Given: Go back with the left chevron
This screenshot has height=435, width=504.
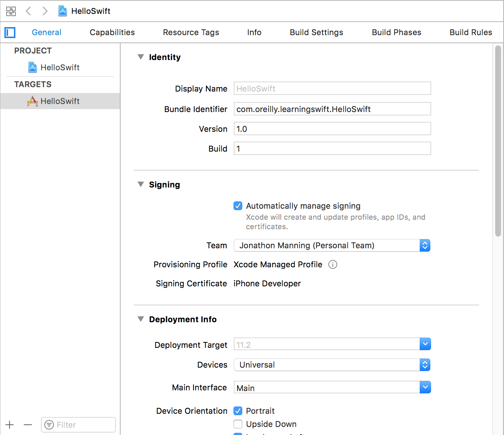Looking at the screenshot, I should [x=28, y=11].
